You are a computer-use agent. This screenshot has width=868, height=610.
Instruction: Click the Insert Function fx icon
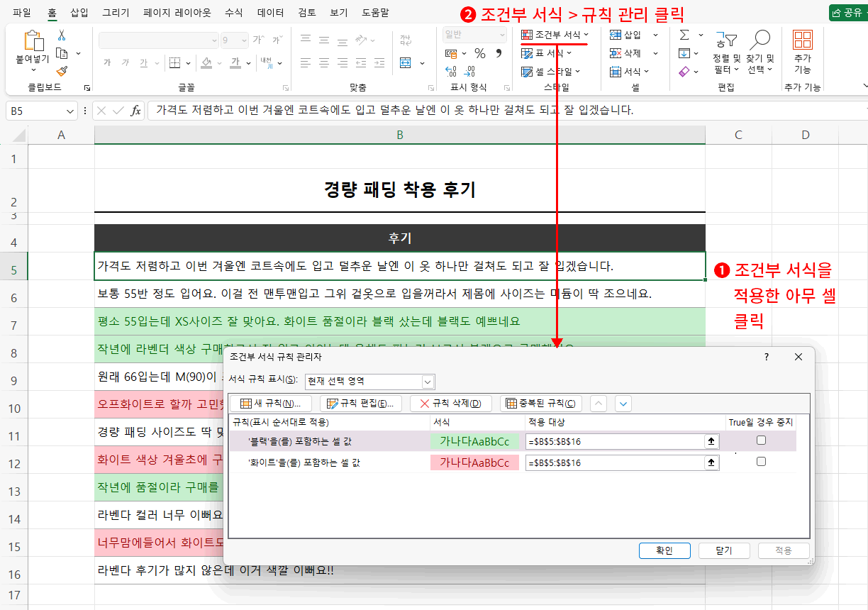point(135,111)
